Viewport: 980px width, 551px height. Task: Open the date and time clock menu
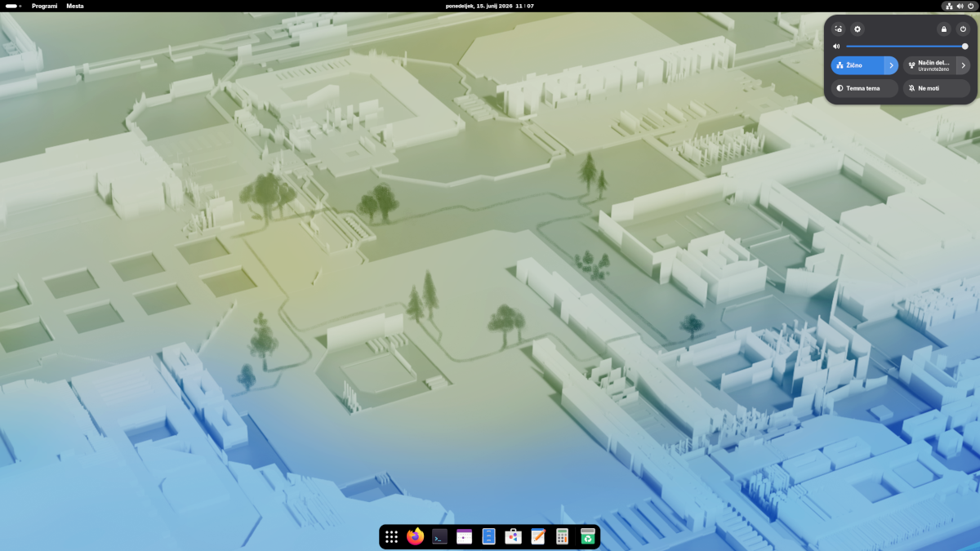click(x=490, y=6)
